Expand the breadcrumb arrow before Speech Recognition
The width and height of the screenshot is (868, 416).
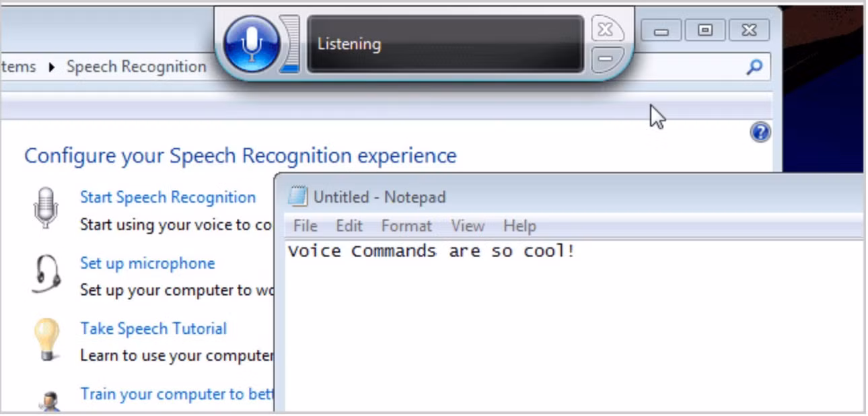[52, 67]
